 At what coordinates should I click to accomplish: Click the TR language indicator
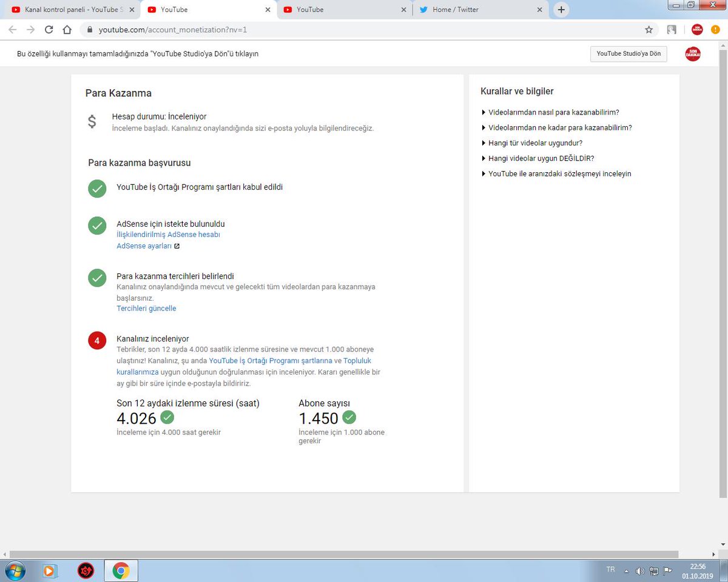coord(610,570)
